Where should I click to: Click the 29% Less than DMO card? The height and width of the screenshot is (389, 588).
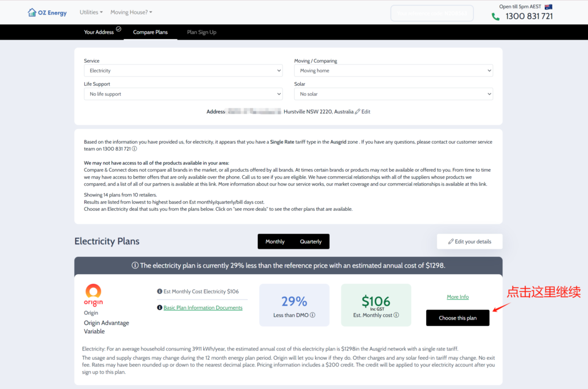295,305
